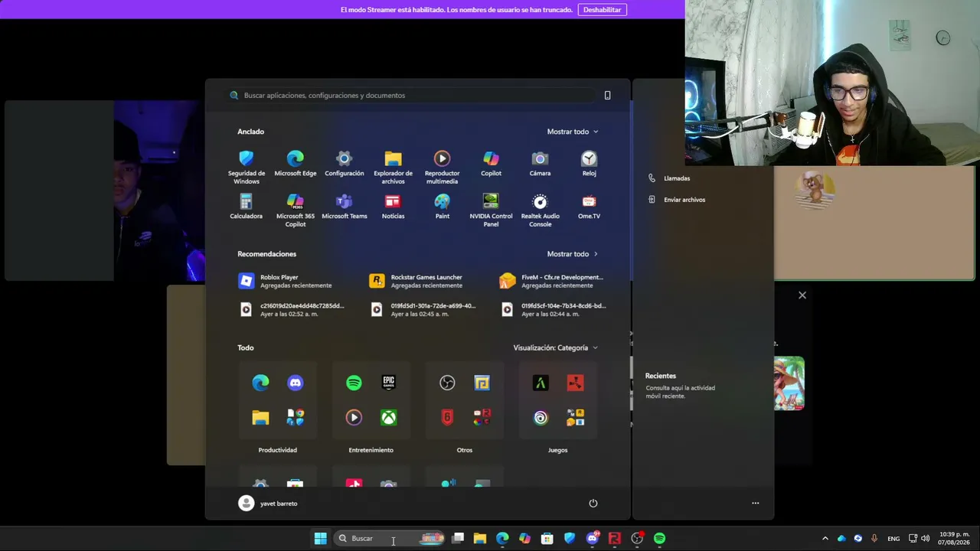This screenshot has width=980, height=551.
Task: Launch Xbox in Entretenimiento group
Action: (x=389, y=417)
